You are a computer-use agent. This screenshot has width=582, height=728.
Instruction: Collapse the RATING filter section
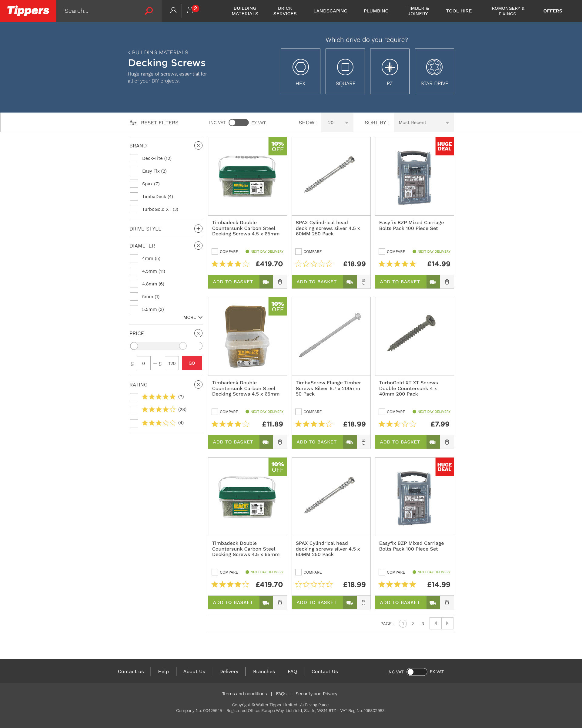(198, 384)
